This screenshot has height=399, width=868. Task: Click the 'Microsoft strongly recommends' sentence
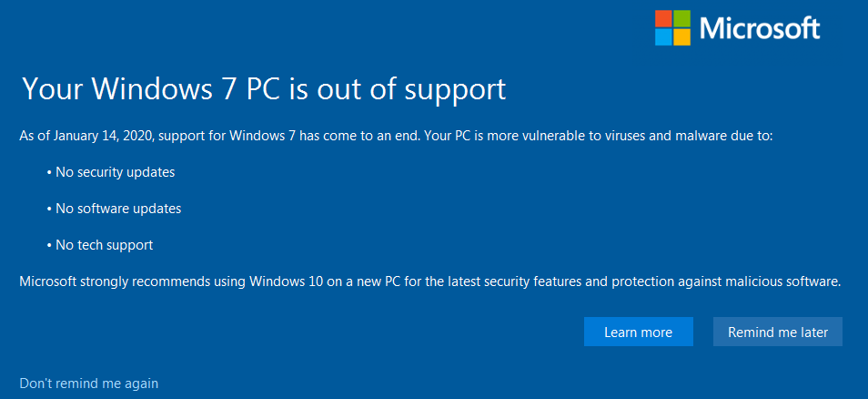point(430,281)
